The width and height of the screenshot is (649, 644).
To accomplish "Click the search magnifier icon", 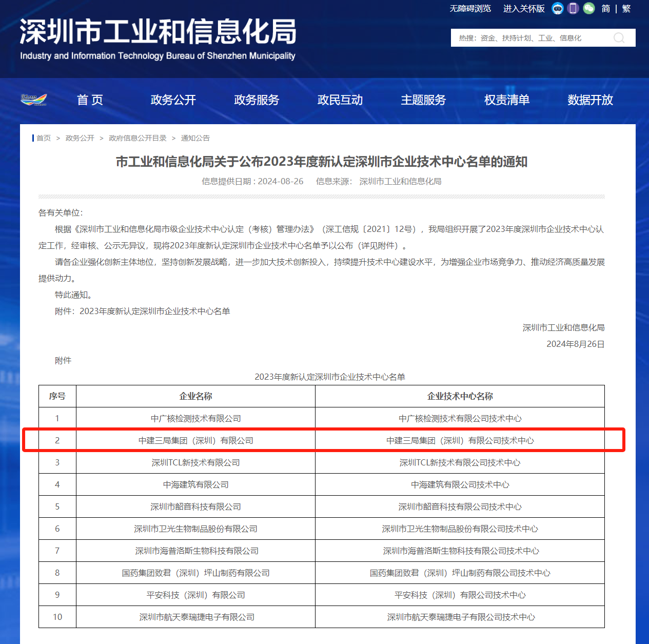I will [619, 38].
